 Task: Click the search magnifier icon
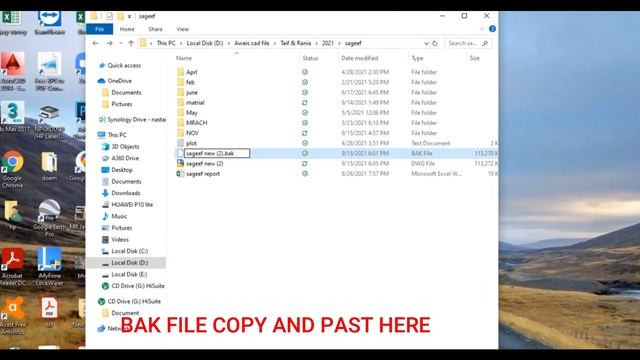[x=485, y=43]
